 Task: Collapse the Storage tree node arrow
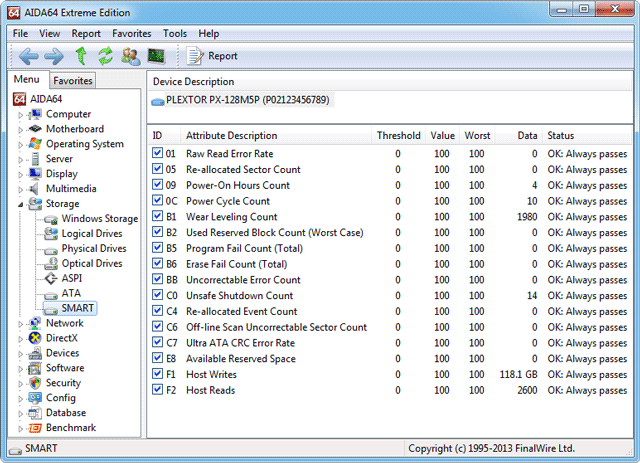(x=20, y=205)
